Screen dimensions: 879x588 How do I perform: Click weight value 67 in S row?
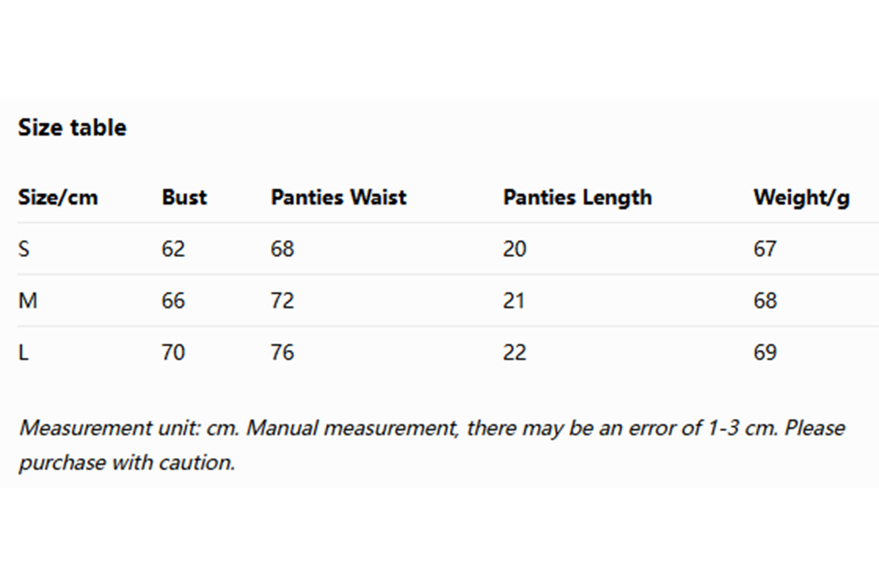(765, 249)
